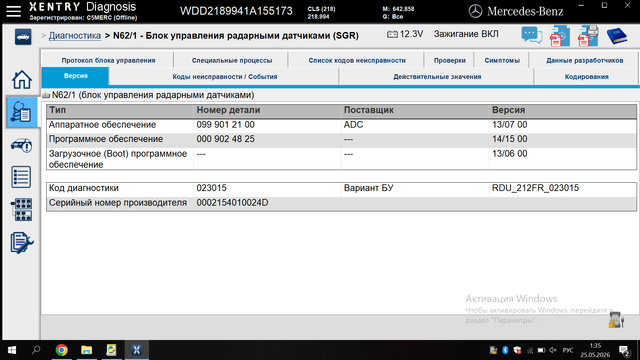Click the lock icon at bottom right
Screen dimensions: 640x360
616,320
